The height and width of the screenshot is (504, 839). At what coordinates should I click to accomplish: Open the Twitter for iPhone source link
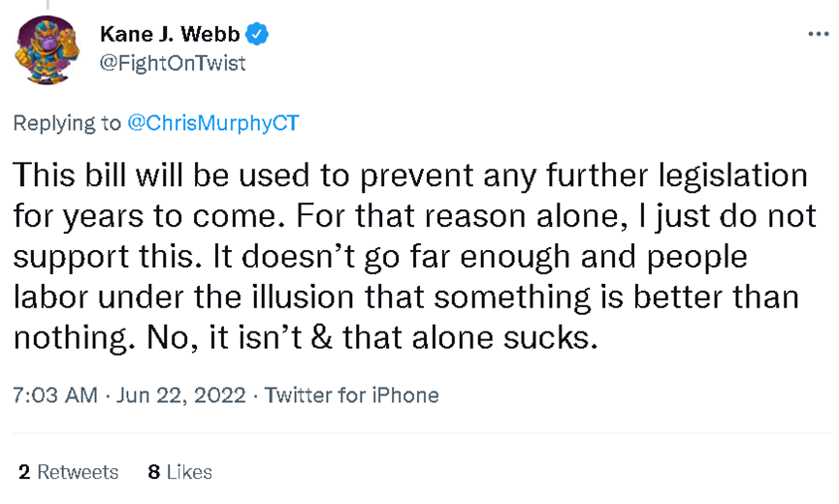tap(351, 395)
